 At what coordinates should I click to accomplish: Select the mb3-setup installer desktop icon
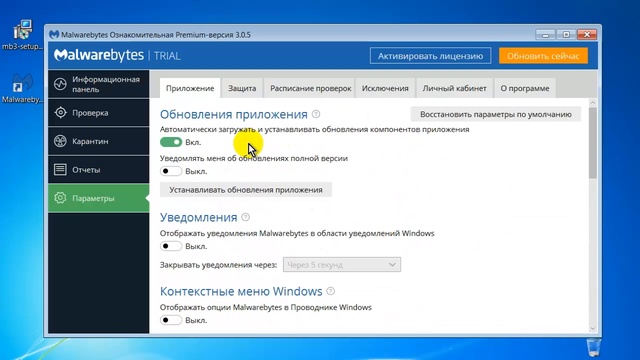(x=22, y=35)
